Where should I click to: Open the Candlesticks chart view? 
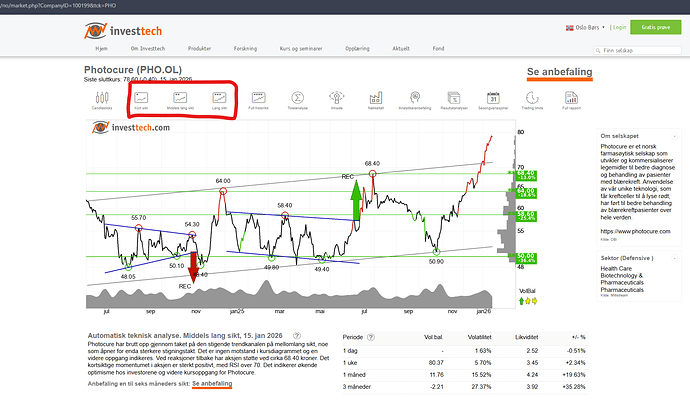pyautogui.click(x=100, y=98)
